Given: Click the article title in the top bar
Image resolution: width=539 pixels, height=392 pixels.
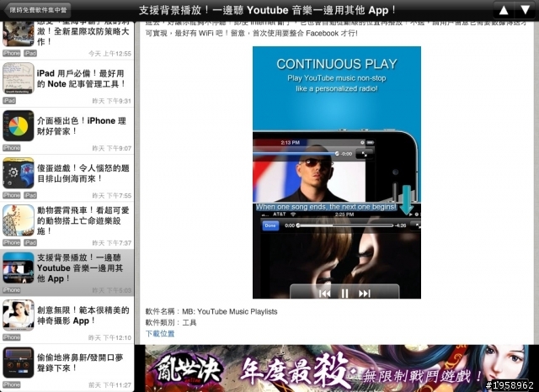Looking at the screenshot, I should [267, 10].
